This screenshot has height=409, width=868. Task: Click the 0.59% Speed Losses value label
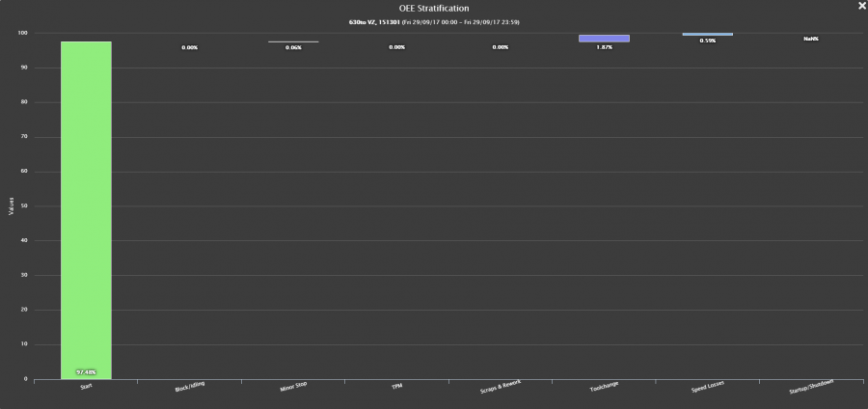click(708, 41)
